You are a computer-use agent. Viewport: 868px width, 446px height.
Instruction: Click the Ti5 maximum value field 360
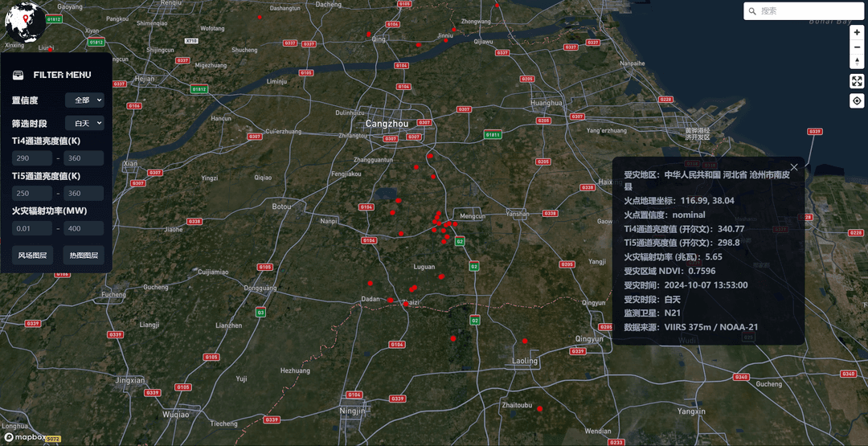click(x=84, y=193)
